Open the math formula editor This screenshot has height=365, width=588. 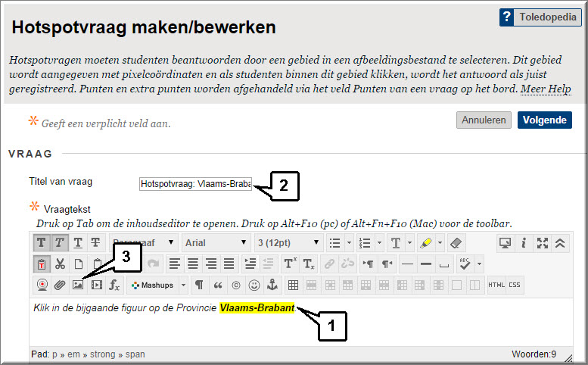tap(114, 285)
